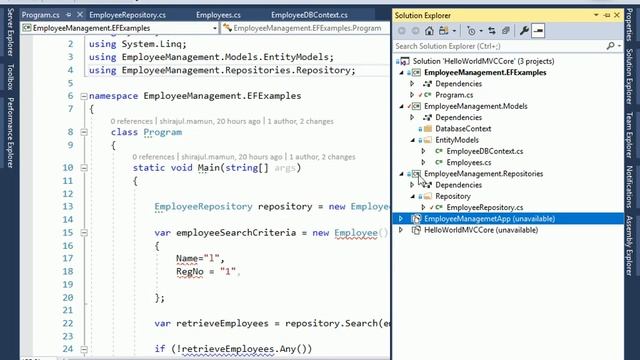The height and width of the screenshot is (360, 640).
Task: Expand the EmployeeManagemetApp (unavailable) node
Action: (x=401, y=219)
